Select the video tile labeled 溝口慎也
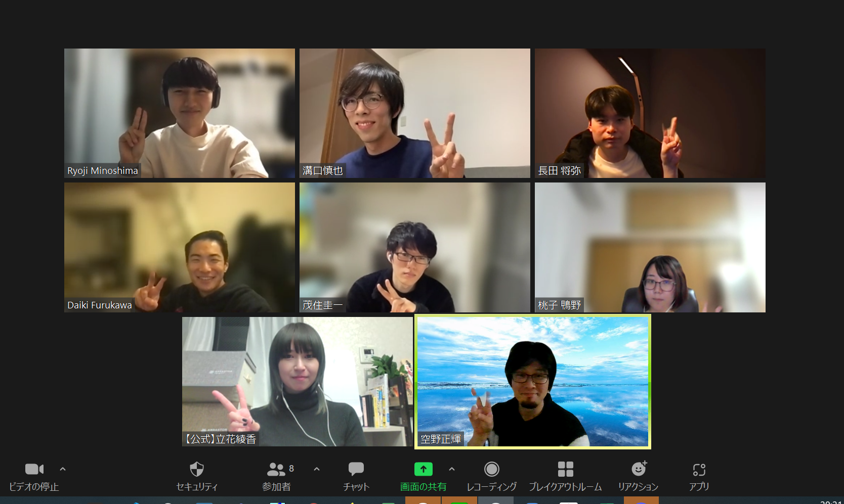844x504 pixels. (x=414, y=113)
